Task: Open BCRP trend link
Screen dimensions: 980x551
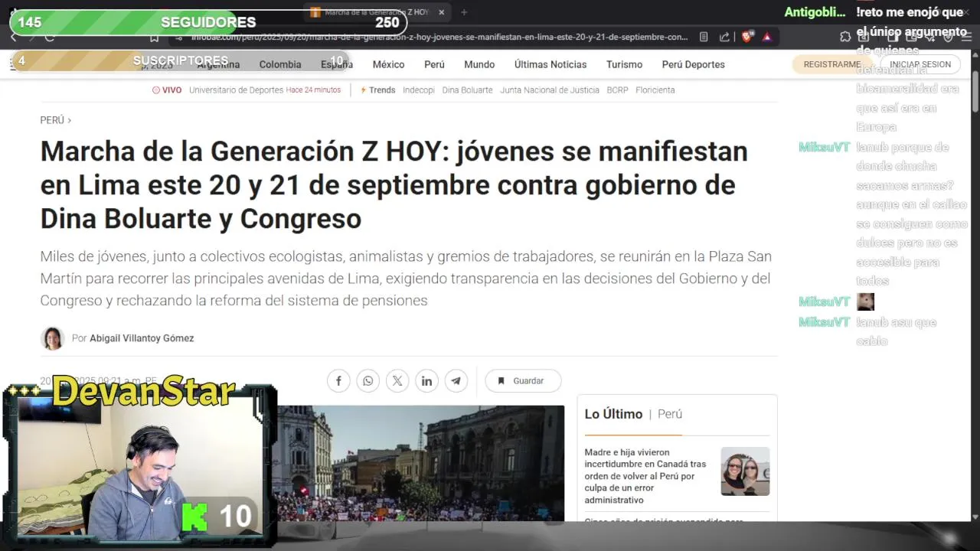Action: pos(617,90)
